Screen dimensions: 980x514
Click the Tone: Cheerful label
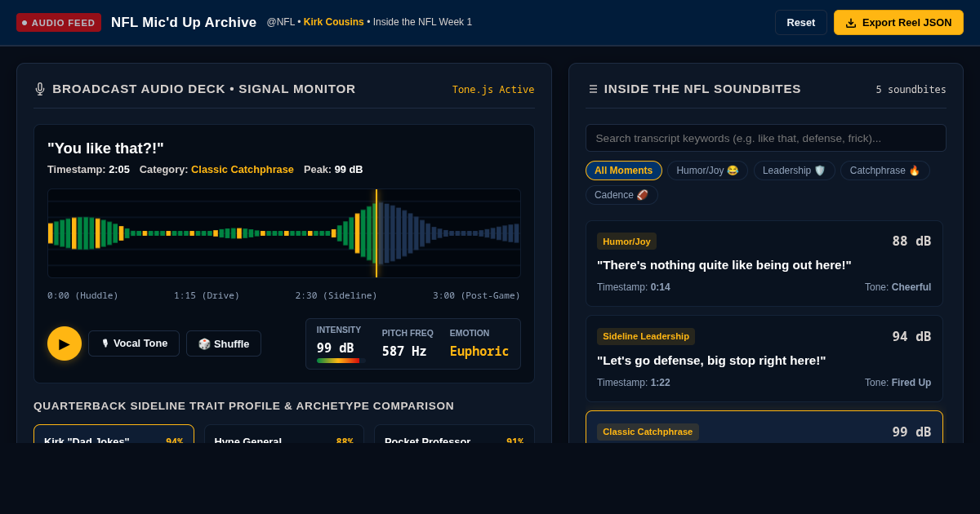pos(898,287)
